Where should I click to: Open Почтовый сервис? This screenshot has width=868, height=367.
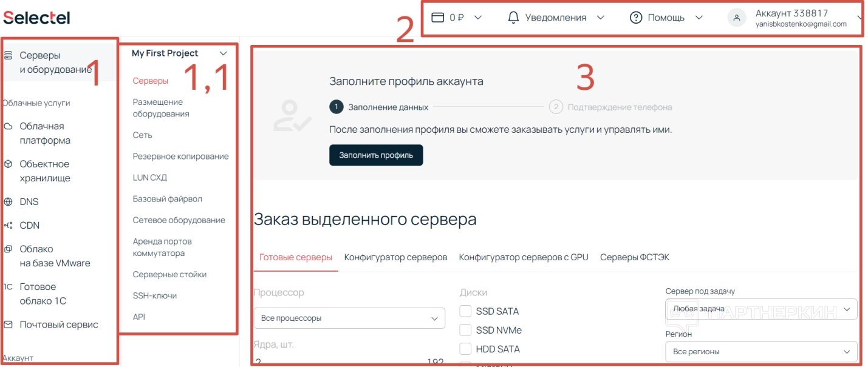click(58, 325)
